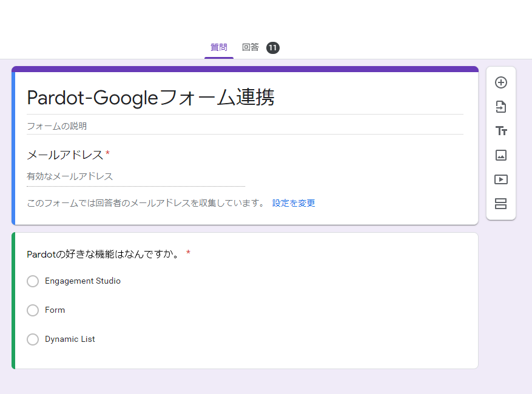Click the Engagement Studio option label
The image size is (532, 394).
pyautogui.click(x=82, y=281)
